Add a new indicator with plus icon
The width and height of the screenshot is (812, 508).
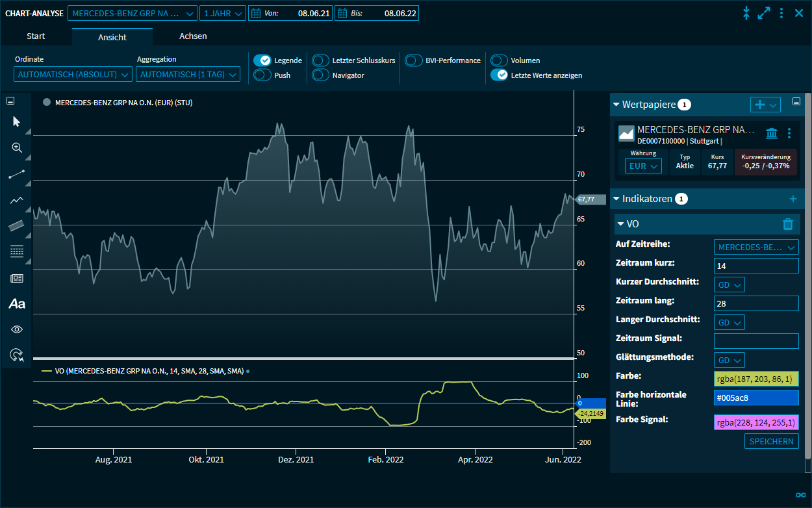(793, 199)
